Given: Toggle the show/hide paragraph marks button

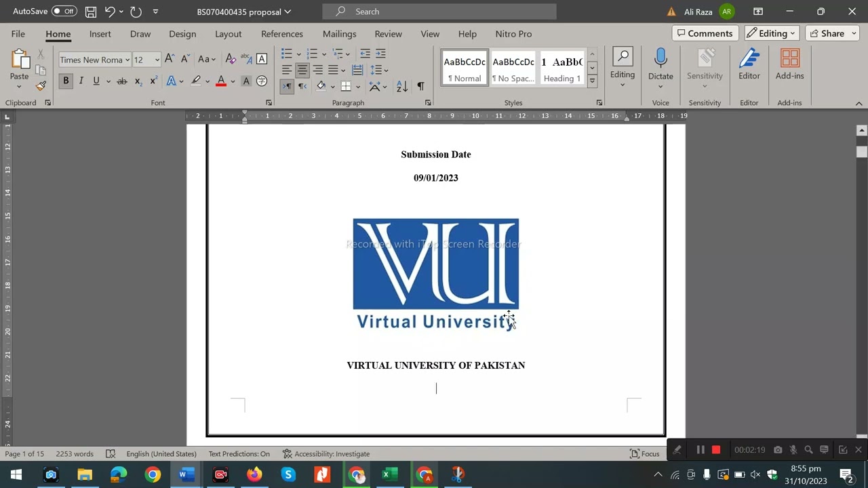Looking at the screenshot, I should [x=420, y=86].
